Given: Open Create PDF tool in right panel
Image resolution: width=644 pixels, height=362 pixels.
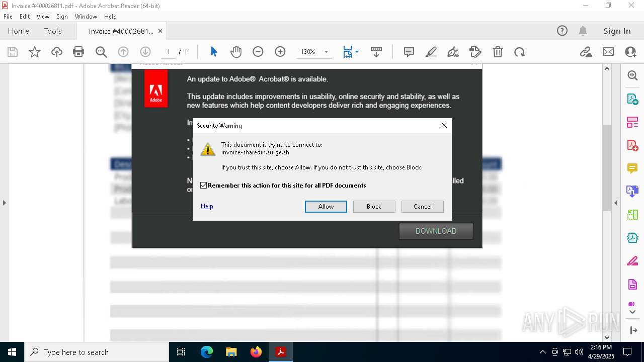Looking at the screenshot, I should pos(632,145).
